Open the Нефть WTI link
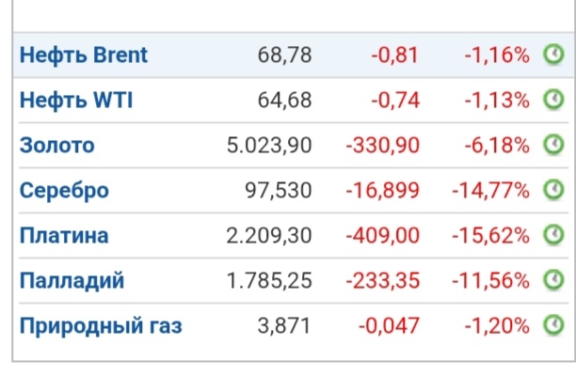Screen dimensions: 576x392 click(x=76, y=101)
